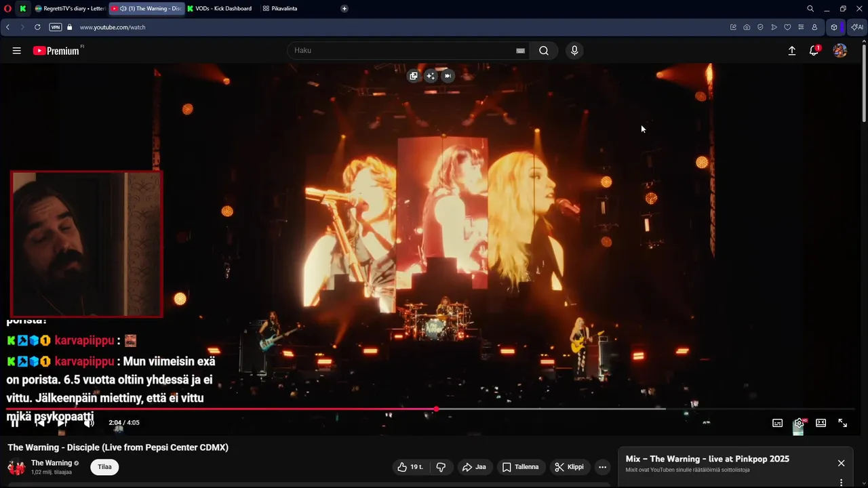This screenshot has width=868, height=488.
Task: Open the YouTube account avatar menu
Action: [840, 51]
